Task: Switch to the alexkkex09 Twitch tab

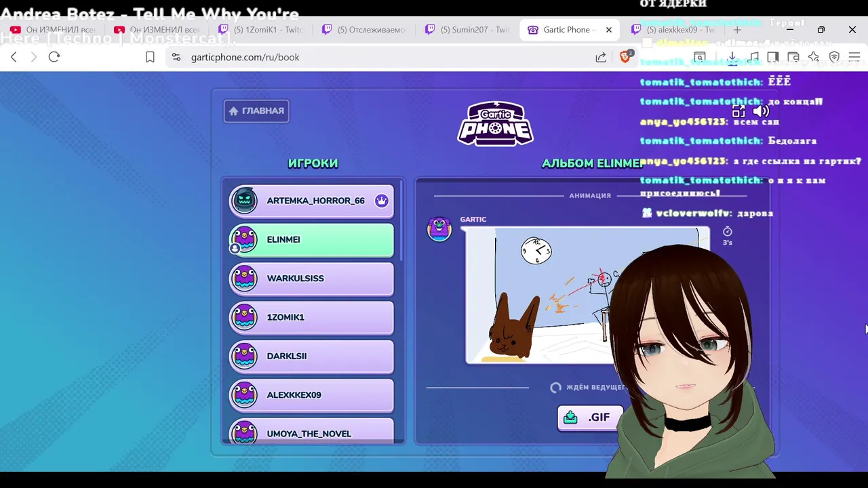Action: point(673,30)
